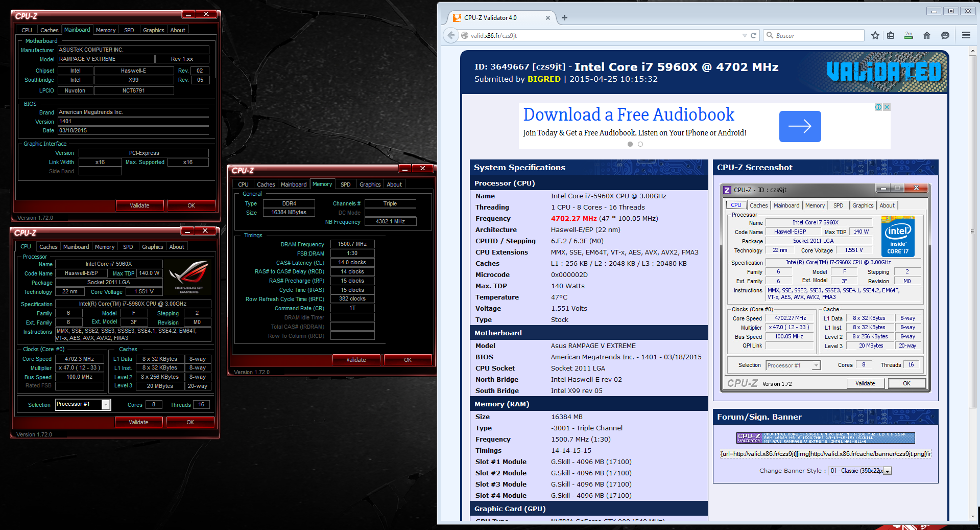980x530 pixels.
Task: Open the URL history dropdown arrow
Action: pos(745,35)
